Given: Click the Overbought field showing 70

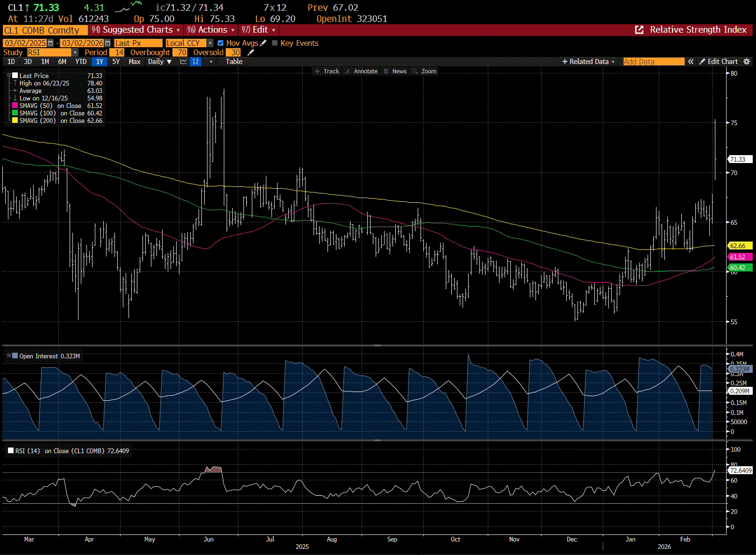Looking at the screenshot, I should pyautogui.click(x=180, y=52).
